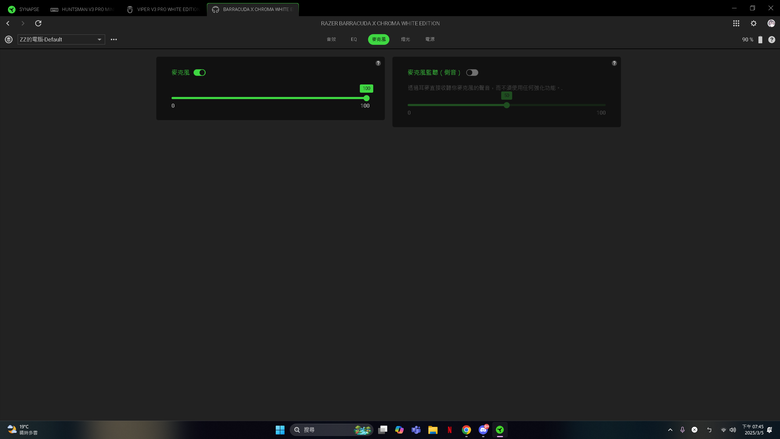Open File Explorer from taskbar
Screen dimensions: 780x439
tap(433, 430)
